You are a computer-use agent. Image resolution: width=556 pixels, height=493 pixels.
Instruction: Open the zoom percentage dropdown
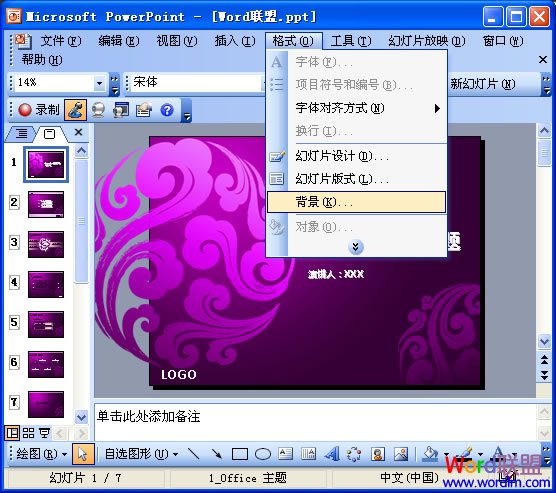pos(99,83)
